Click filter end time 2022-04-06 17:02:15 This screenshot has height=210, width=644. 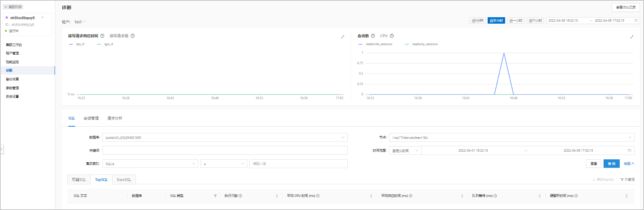coord(578,151)
